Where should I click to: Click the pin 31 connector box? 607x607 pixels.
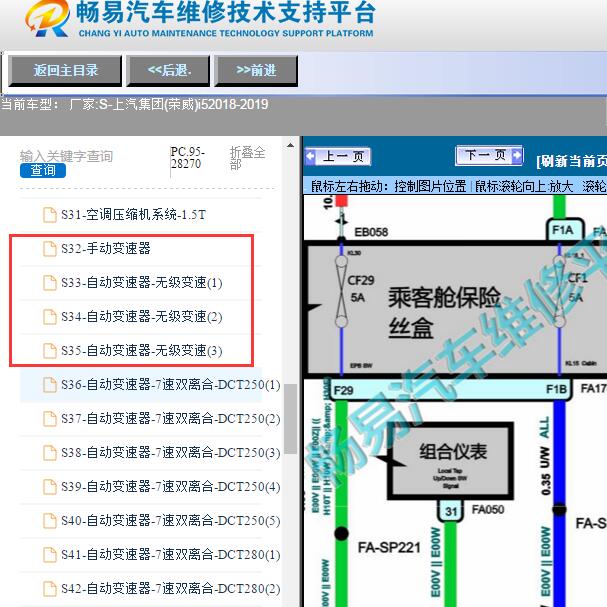(451, 511)
